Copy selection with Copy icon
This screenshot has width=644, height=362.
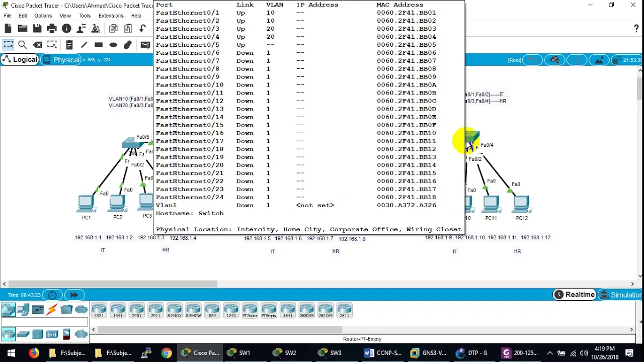(x=113, y=29)
